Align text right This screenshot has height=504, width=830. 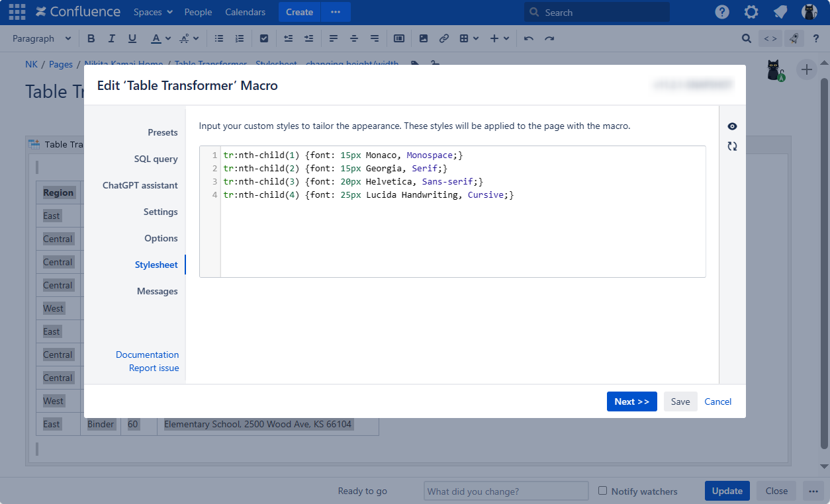point(375,38)
